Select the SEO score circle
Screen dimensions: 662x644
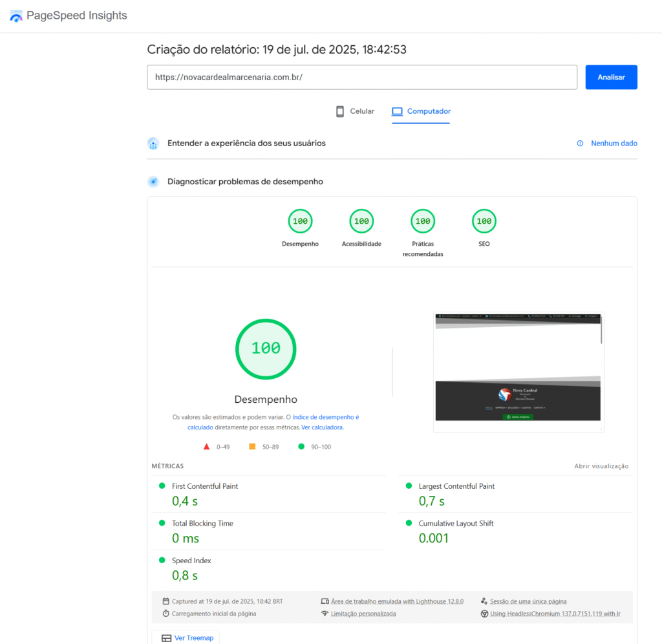tap(484, 222)
